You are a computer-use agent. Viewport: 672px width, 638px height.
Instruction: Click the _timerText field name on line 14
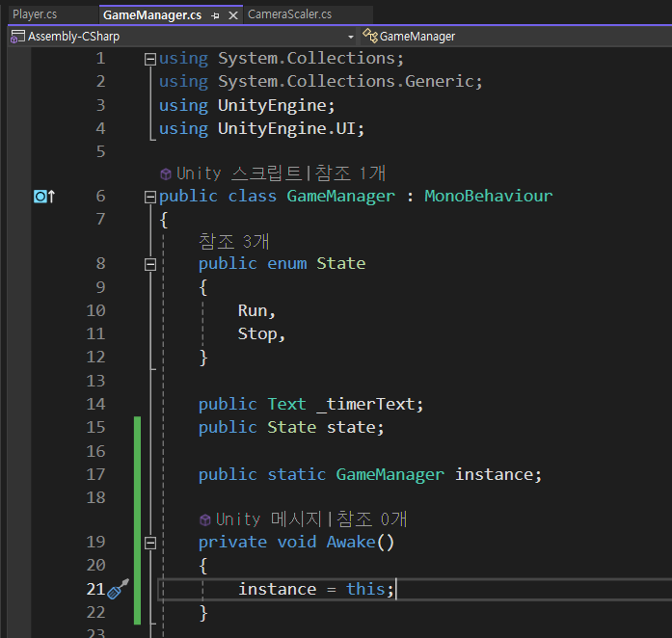coord(365,404)
